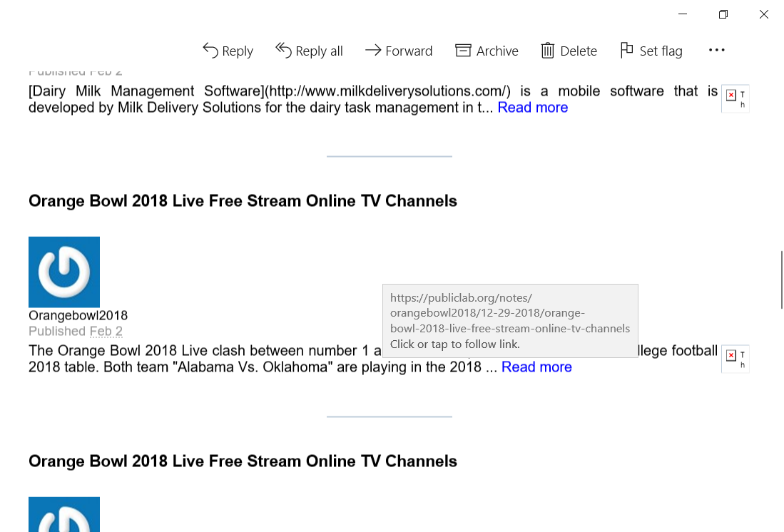The image size is (784, 532).
Task: Choose Reply all in the toolbar
Action: (309, 51)
